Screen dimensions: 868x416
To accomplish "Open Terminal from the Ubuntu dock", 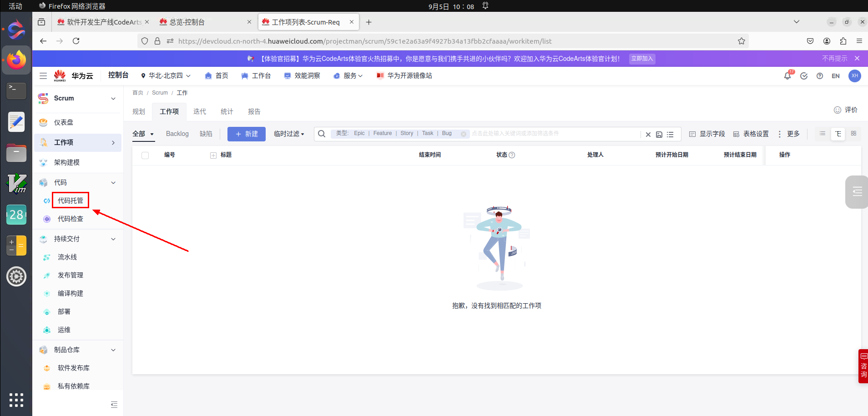I will click(x=16, y=90).
